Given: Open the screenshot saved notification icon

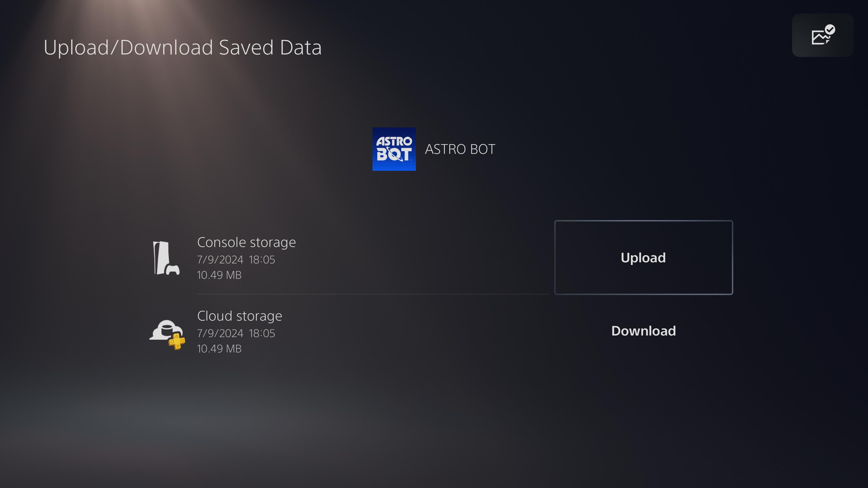Looking at the screenshot, I should (822, 35).
